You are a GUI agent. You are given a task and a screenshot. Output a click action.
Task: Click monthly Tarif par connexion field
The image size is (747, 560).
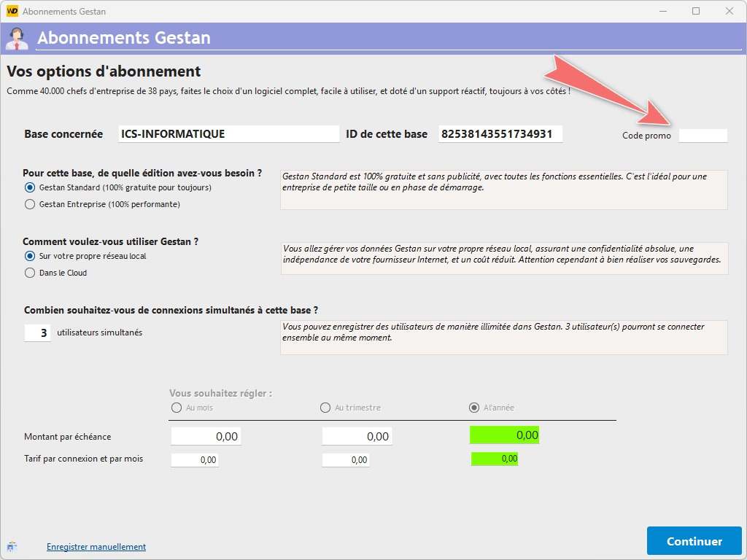coord(195,460)
